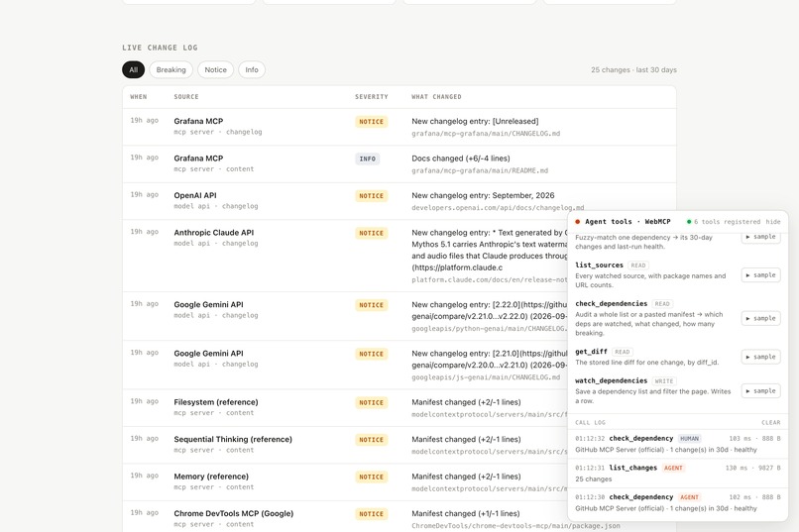Filter change log by Breaking
799x532 pixels.
pyautogui.click(x=171, y=69)
